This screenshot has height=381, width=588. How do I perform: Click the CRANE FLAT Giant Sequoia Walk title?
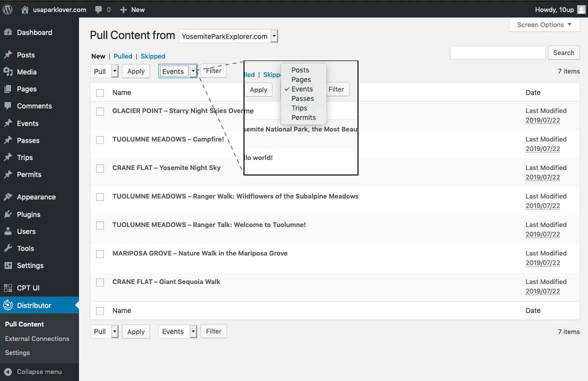(166, 281)
